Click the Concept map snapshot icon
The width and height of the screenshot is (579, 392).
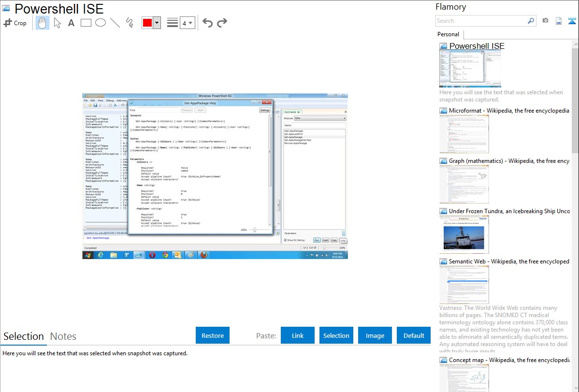click(443, 360)
